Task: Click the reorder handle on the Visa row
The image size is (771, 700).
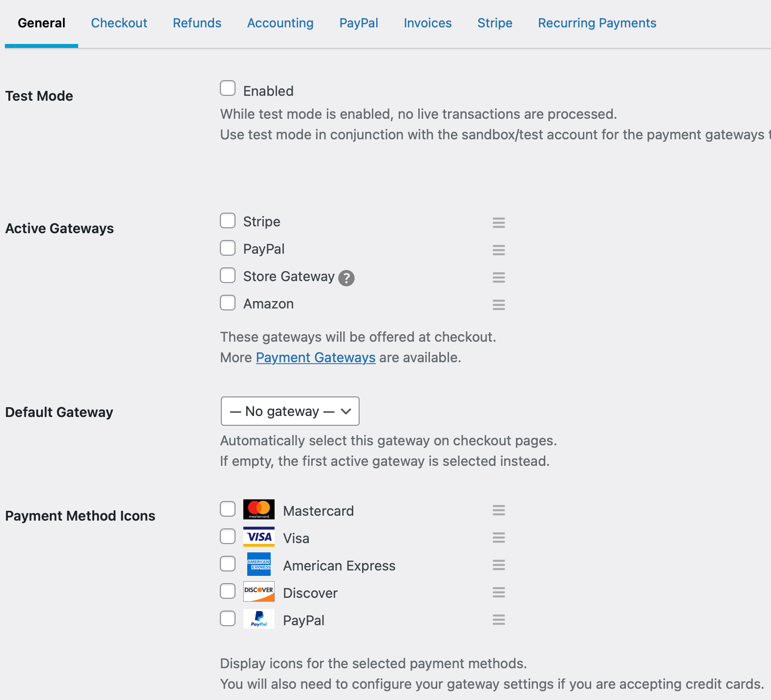Action: pyautogui.click(x=498, y=537)
